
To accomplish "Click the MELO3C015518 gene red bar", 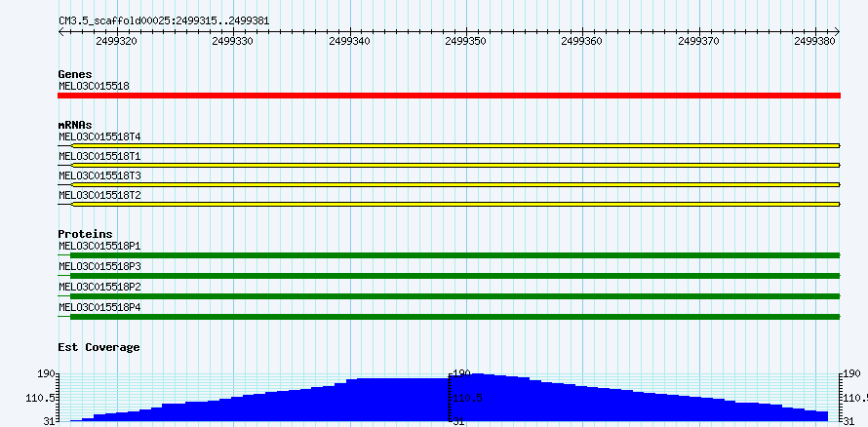I will [449, 96].
